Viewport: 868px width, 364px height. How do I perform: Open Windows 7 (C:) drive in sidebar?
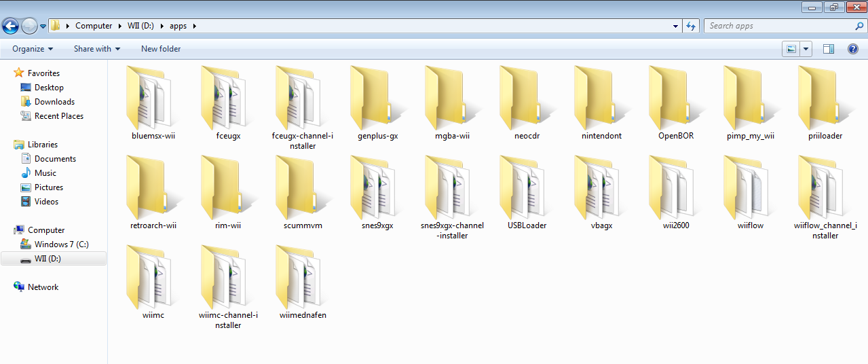(x=61, y=244)
